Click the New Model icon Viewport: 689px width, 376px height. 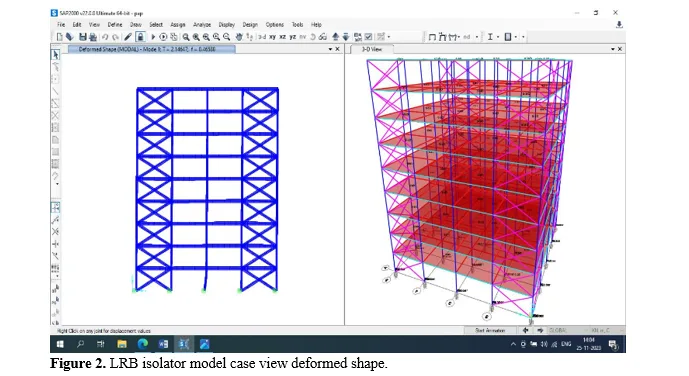(x=59, y=37)
